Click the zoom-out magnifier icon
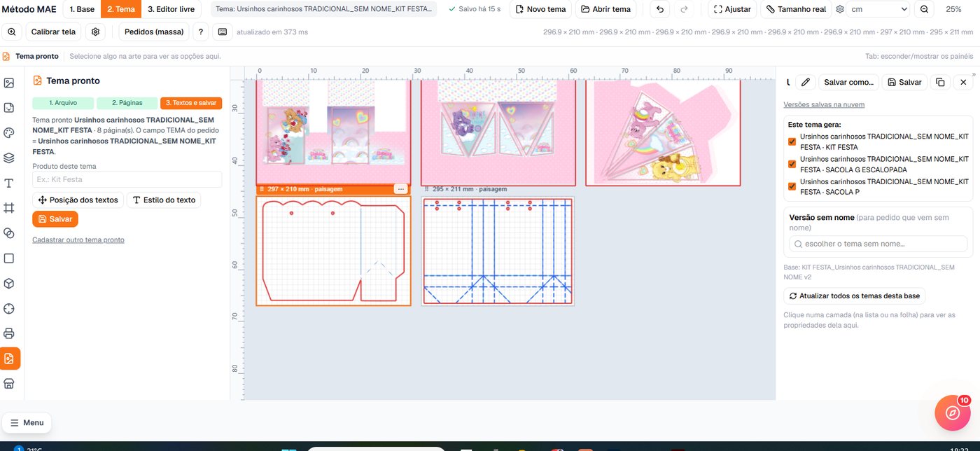This screenshot has height=451, width=980. (924, 9)
